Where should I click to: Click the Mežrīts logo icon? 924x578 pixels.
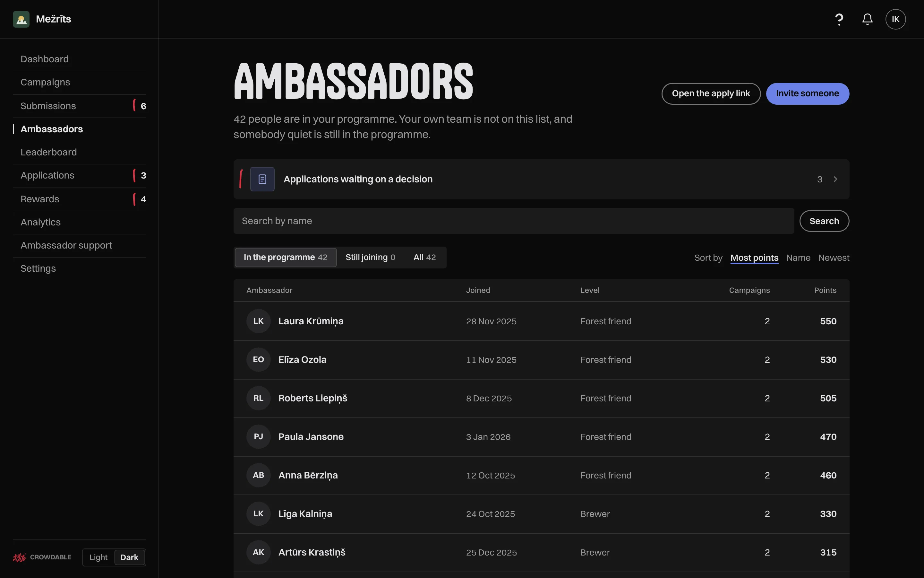click(x=21, y=19)
